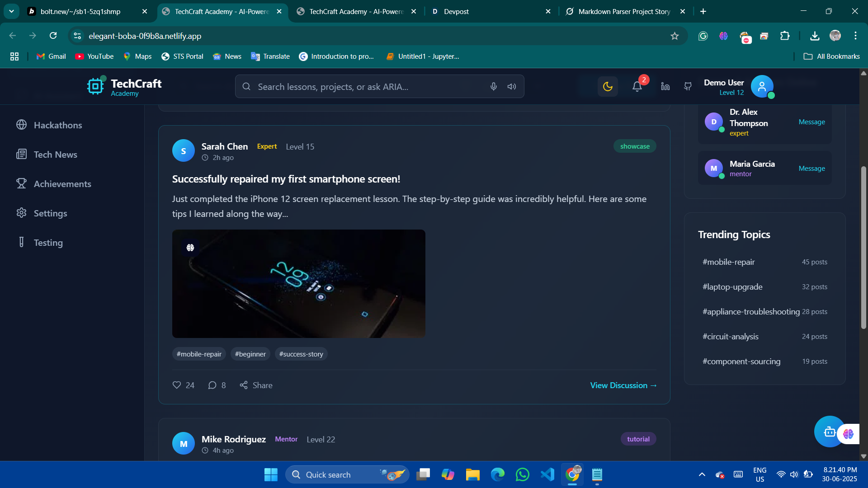Open the notifications bell
Screen dimensions: 868x488
click(637, 86)
